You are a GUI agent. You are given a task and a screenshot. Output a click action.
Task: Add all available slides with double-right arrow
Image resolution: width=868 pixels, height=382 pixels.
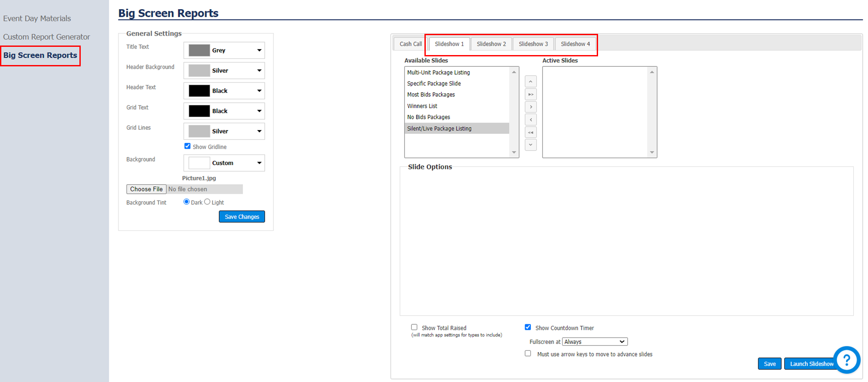tap(530, 94)
